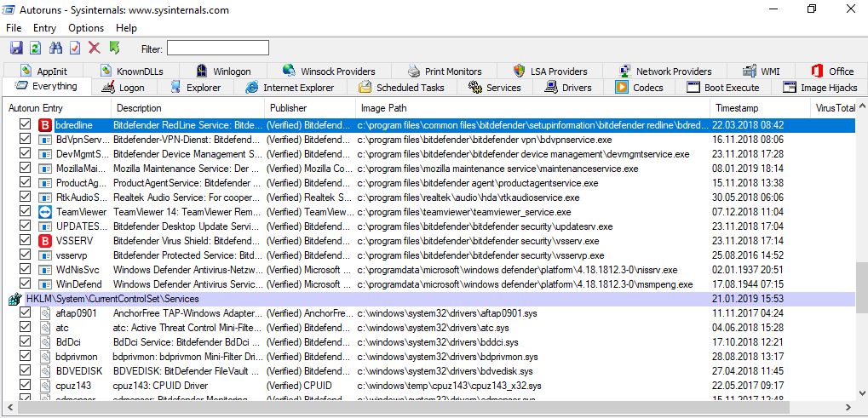Click the timestamp 02.01.1937 20:51
Image resolution: width=868 pixels, height=418 pixels.
748,270
